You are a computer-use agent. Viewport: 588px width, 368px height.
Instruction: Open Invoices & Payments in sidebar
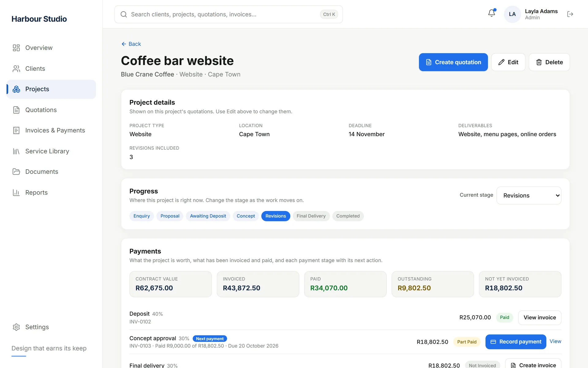pos(51,131)
